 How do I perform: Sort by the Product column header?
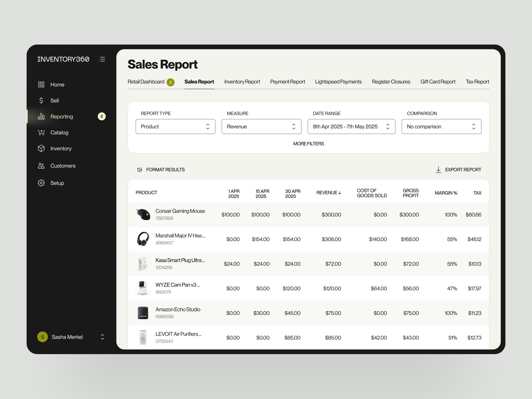pyautogui.click(x=146, y=193)
